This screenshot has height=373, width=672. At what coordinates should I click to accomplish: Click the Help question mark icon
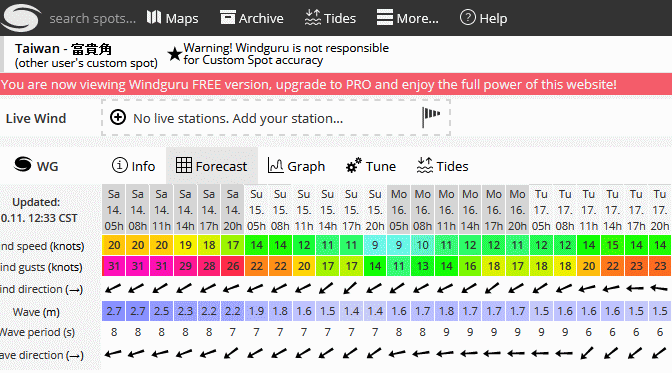click(x=468, y=18)
